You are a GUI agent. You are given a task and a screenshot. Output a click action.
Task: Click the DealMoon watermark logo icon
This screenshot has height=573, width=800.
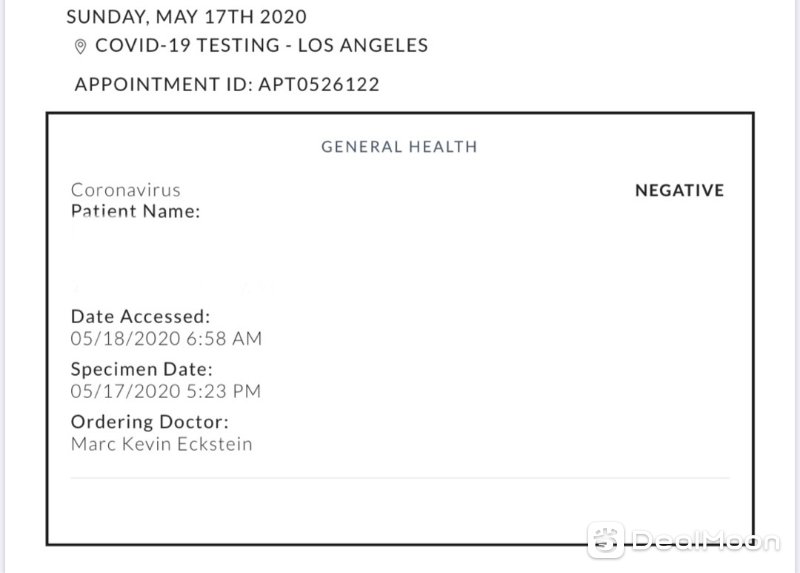606,540
